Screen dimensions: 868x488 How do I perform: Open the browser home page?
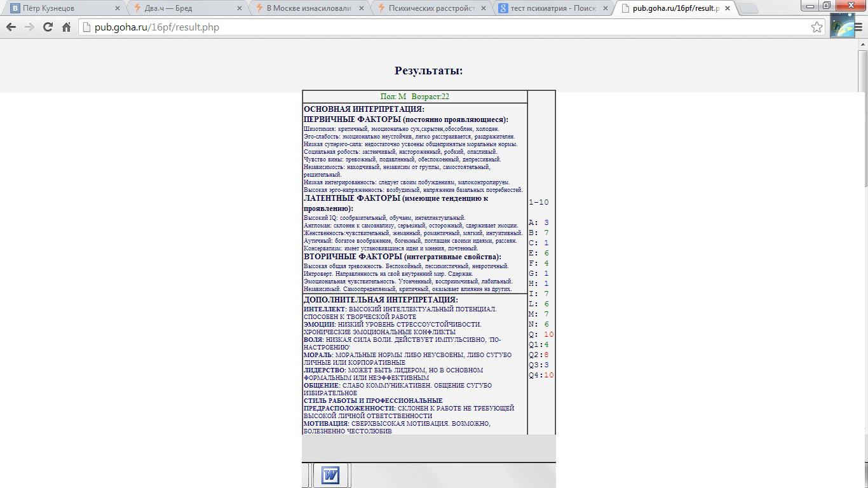click(66, 27)
